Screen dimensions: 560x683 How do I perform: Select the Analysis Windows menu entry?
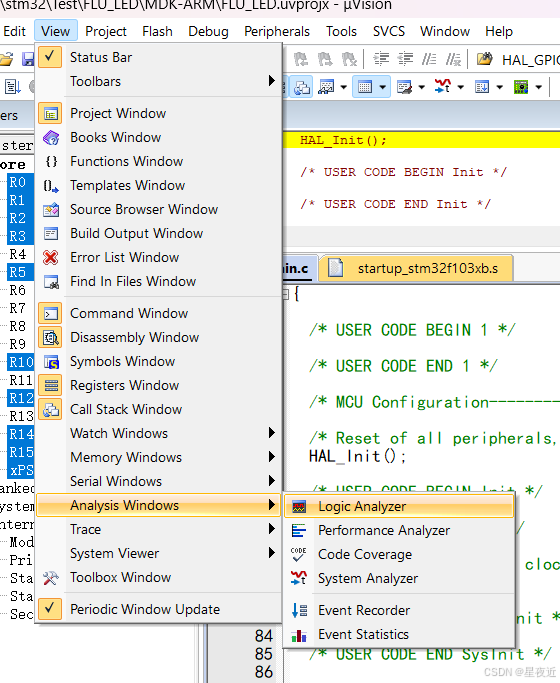coord(159,505)
